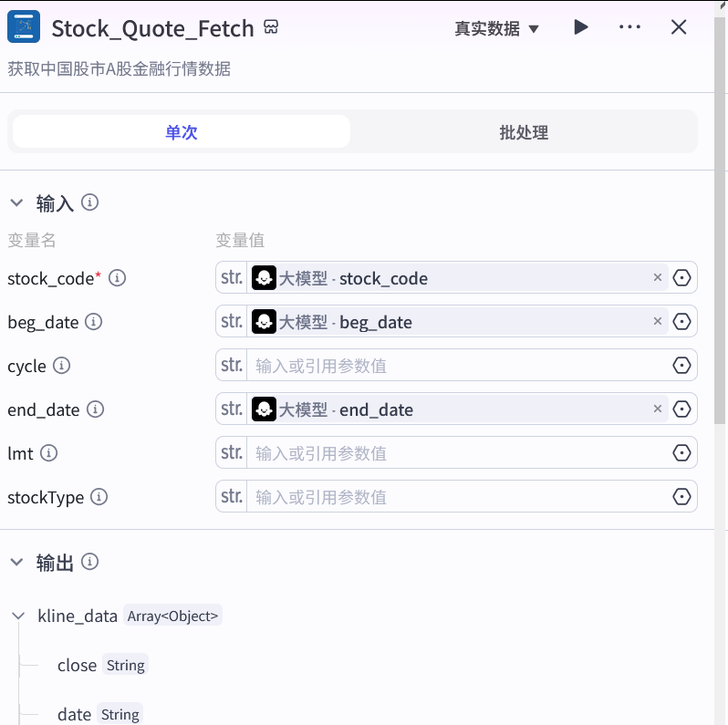Click the small icon beside the Stock_Quote_Fetch title
Image resolution: width=728 pixels, height=725 pixels.
click(271, 27)
